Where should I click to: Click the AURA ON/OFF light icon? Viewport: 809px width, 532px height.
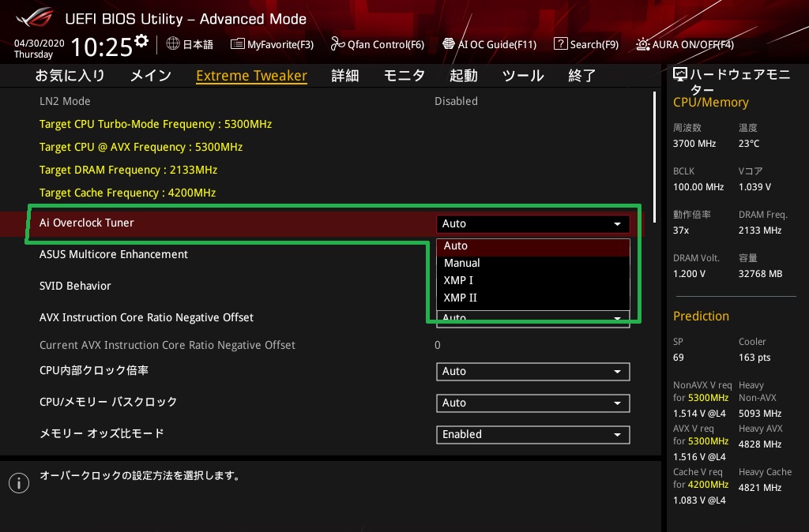click(x=643, y=44)
